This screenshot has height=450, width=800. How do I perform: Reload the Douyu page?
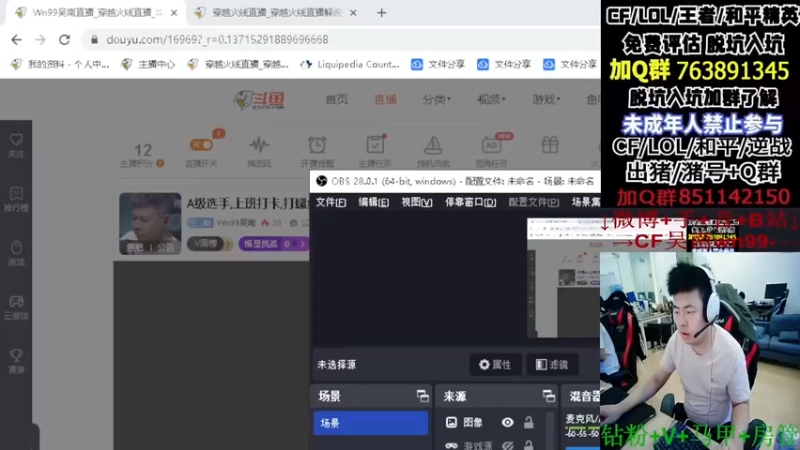coord(64,40)
